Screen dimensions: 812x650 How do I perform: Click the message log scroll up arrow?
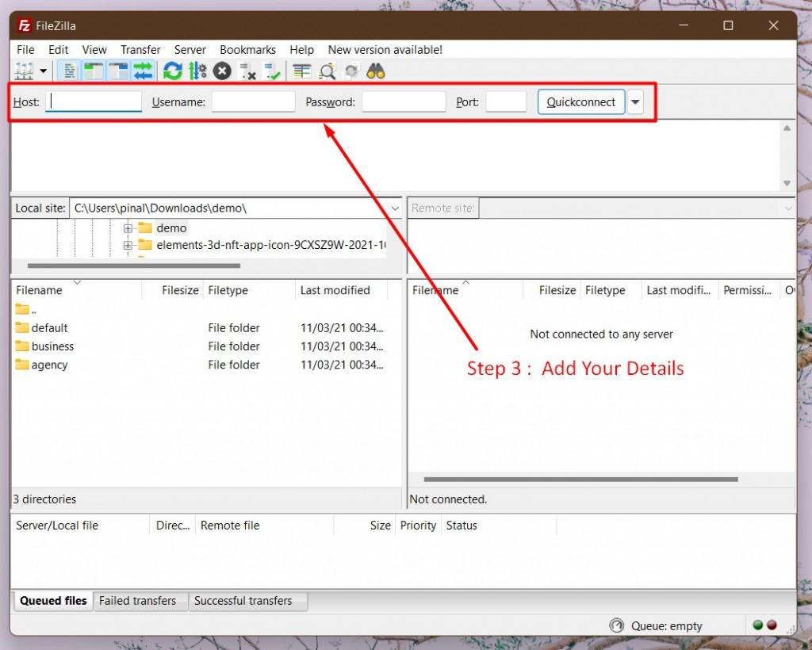[x=787, y=128]
